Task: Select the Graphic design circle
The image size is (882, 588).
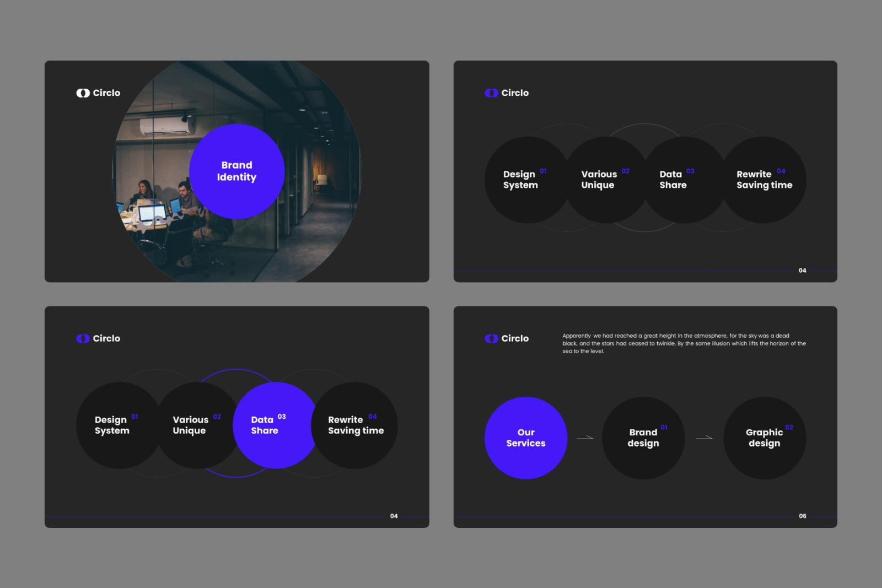Action: click(x=765, y=438)
